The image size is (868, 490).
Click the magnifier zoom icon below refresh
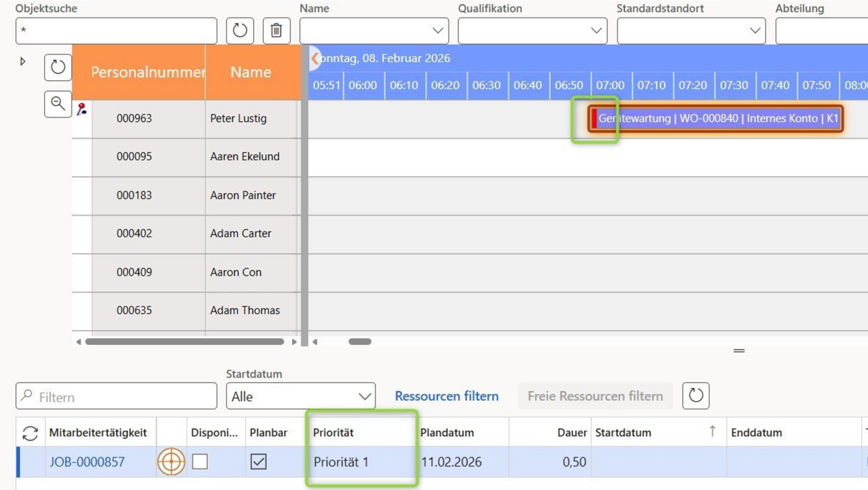[58, 104]
